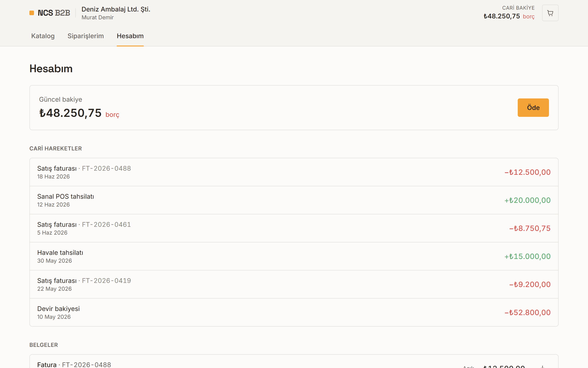Click the amount +₺15.000,00
The height and width of the screenshot is (368, 588).
click(x=528, y=256)
